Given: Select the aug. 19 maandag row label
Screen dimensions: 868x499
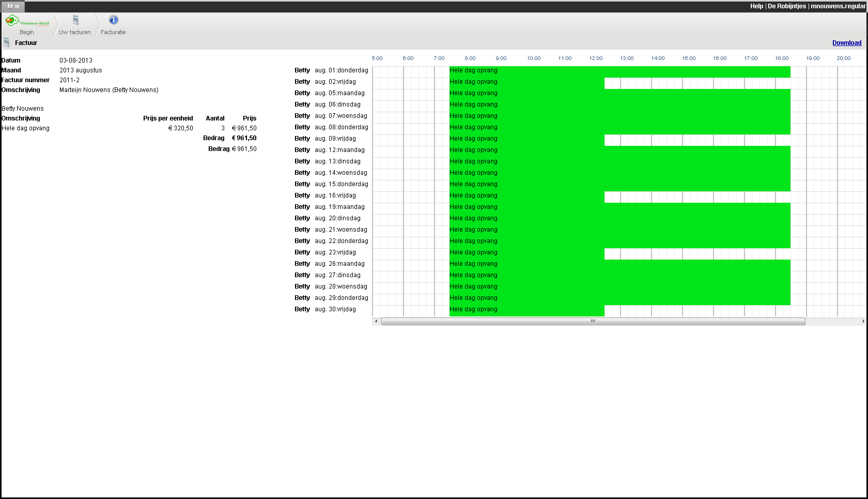Looking at the screenshot, I should [x=339, y=207].
